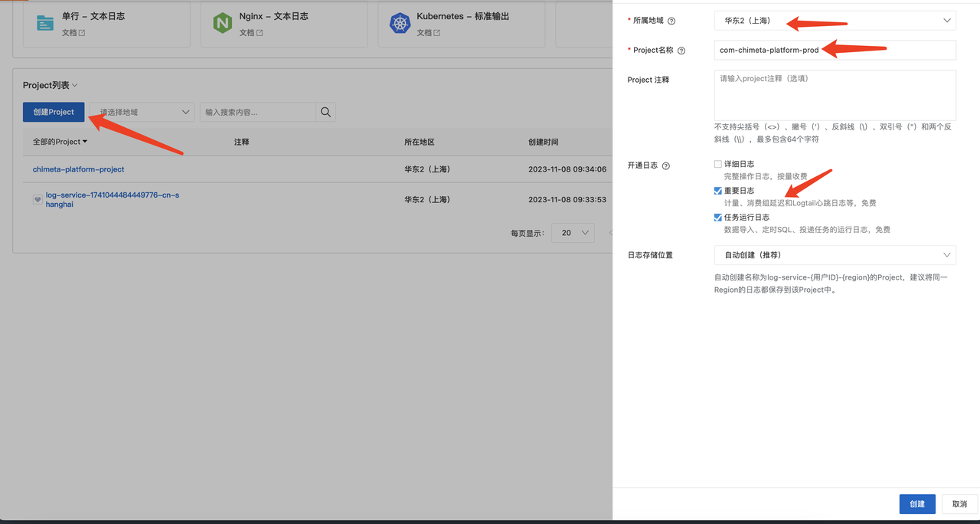The image size is (980, 524).
Task: Click the Nginx logo icon
Action: [222, 23]
